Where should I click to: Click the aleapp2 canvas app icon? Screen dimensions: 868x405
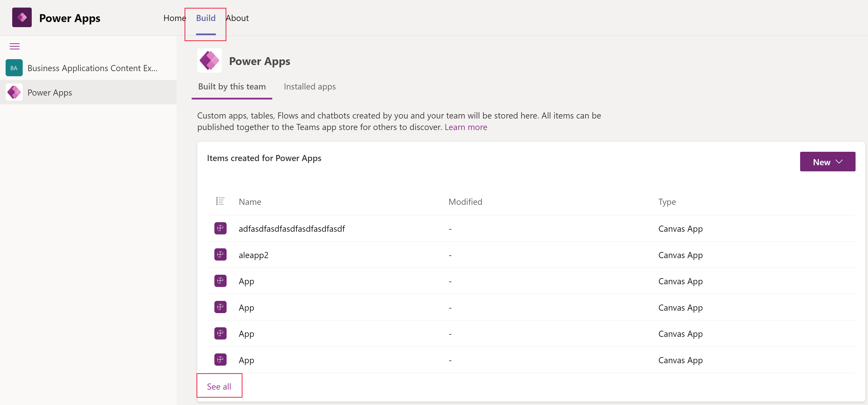point(220,254)
